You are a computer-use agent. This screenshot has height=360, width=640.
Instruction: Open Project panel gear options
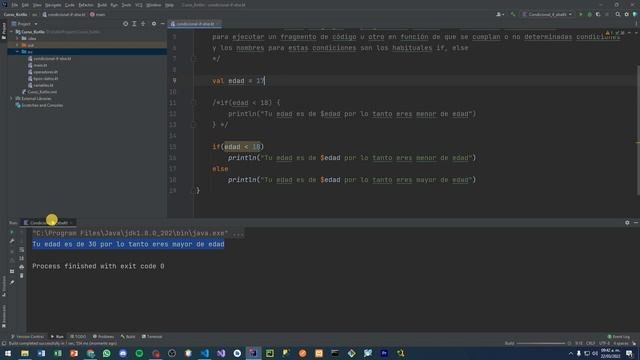coord(154,24)
